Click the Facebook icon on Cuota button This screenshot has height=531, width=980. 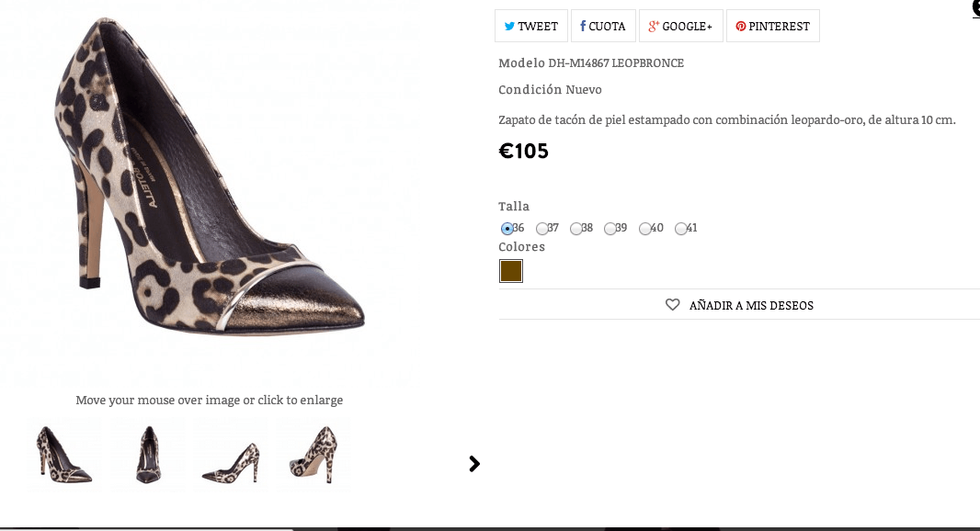[583, 26]
